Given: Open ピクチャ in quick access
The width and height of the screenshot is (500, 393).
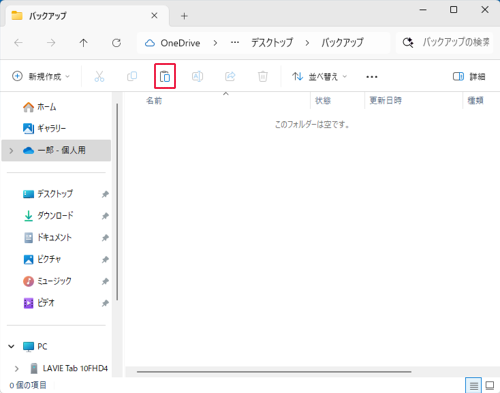Looking at the screenshot, I should [x=42, y=259].
